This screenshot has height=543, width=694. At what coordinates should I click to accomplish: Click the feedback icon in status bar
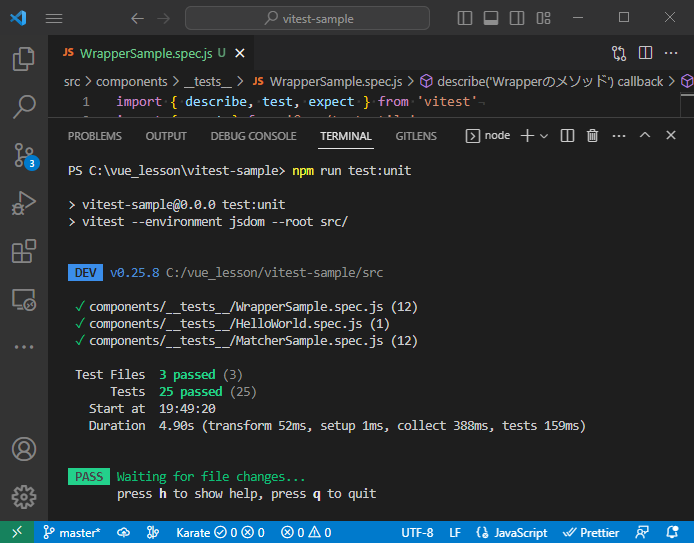[642, 532]
